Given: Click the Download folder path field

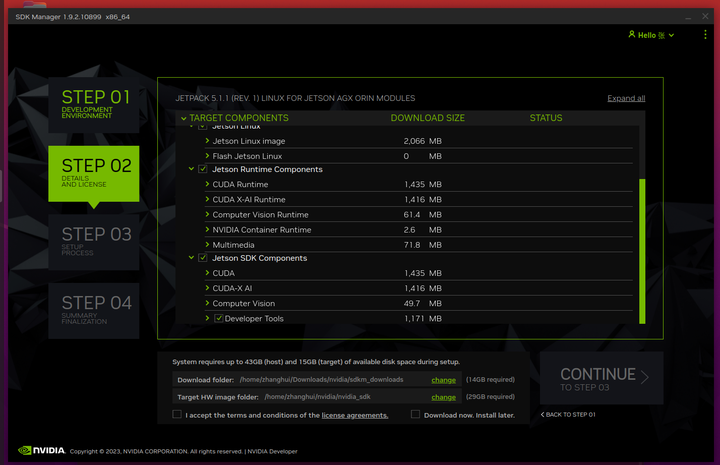Looking at the screenshot, I should 321,380.
